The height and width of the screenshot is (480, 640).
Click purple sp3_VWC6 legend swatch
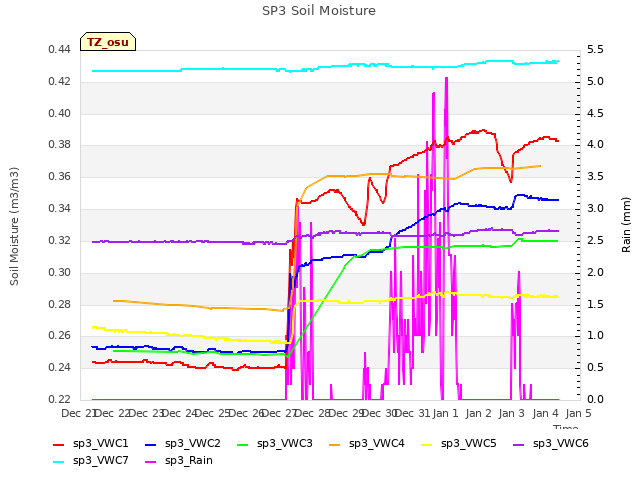(x=519, y=445)
